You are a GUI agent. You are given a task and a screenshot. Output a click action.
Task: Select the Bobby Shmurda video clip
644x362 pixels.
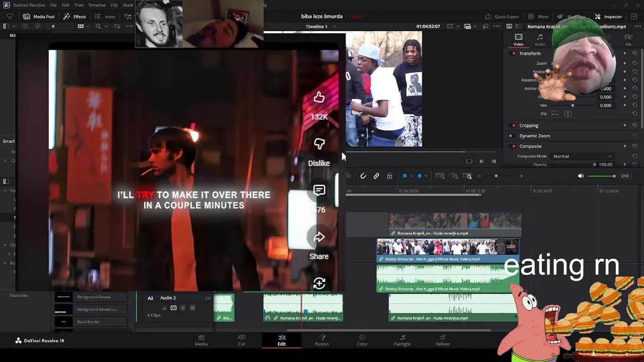(x=448, y=250)
